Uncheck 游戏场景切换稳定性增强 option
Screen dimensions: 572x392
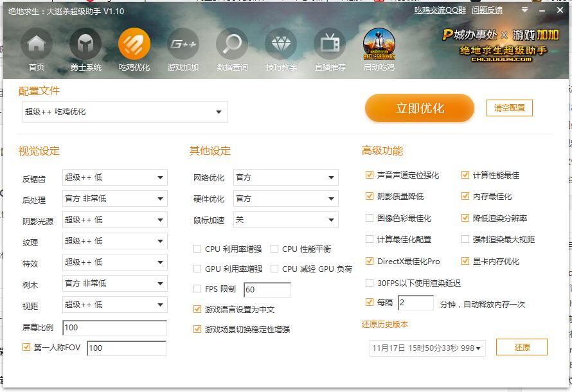tap(197, 329)
